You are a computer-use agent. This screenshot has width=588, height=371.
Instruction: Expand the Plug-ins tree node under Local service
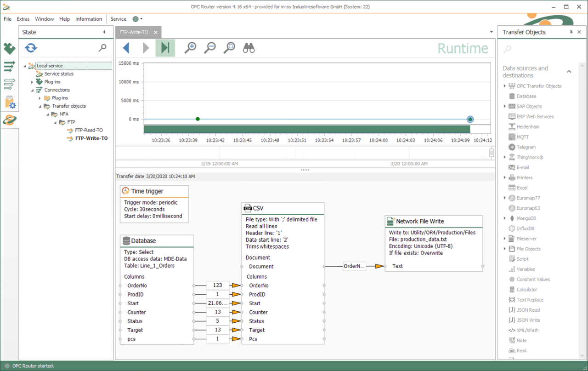click(32, 82)
